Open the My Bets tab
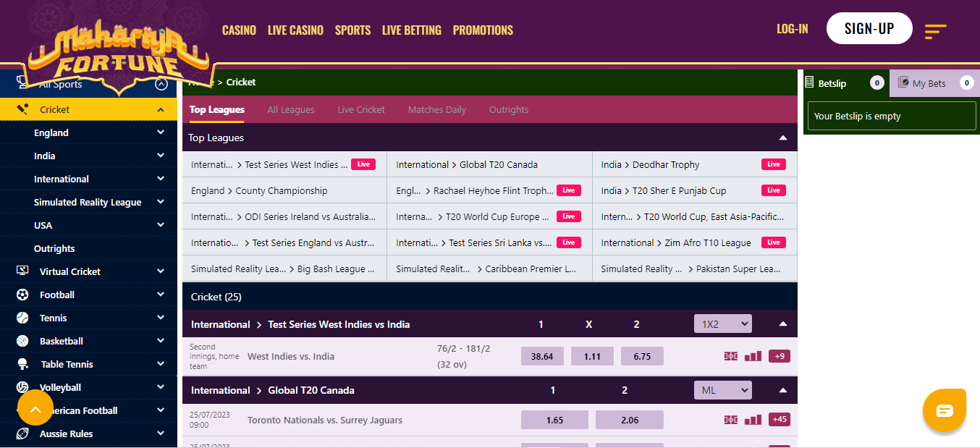The width and height of the screenshot is (980, 448). click(934, 83)
